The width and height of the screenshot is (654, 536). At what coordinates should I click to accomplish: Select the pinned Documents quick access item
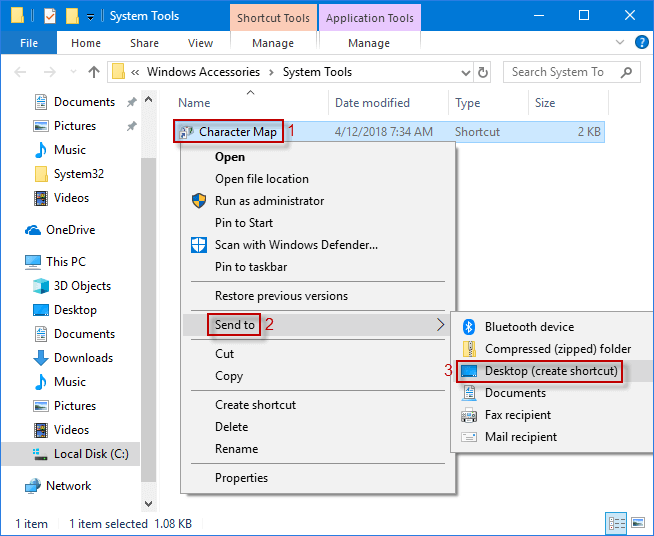pos(84,102)
